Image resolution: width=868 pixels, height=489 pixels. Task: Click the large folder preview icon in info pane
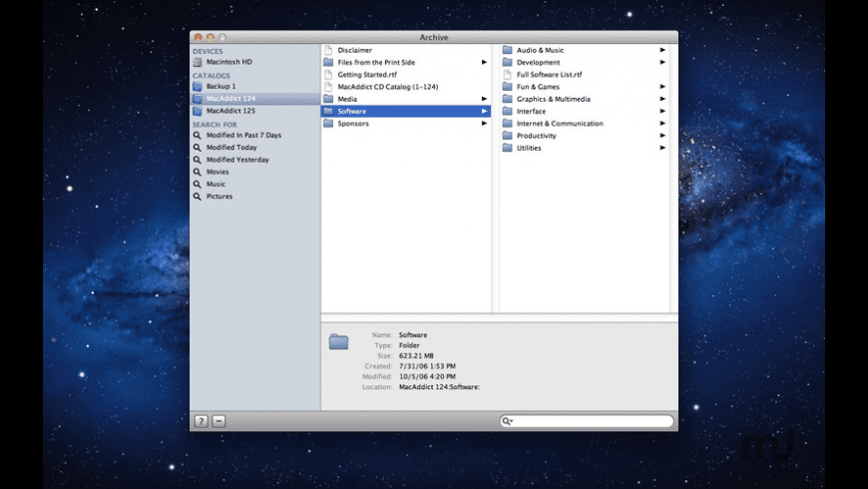(x=339, y=341)
